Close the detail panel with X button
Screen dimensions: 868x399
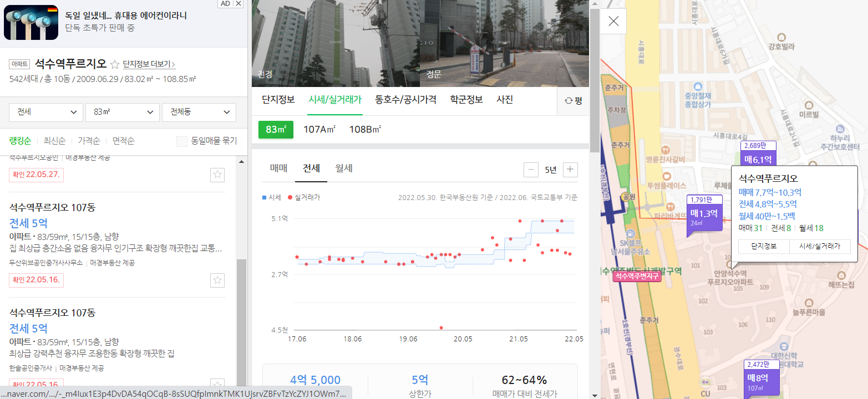pyautogui.click(x=613, y=22)
